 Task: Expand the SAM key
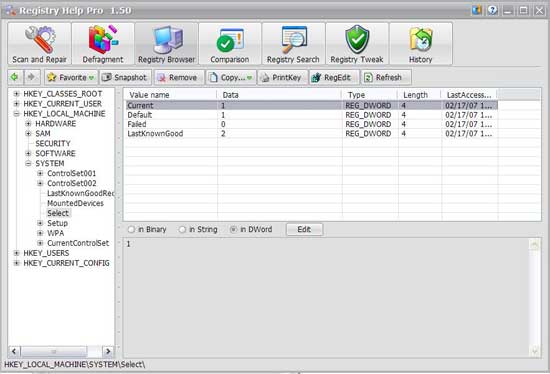[28, 133]
